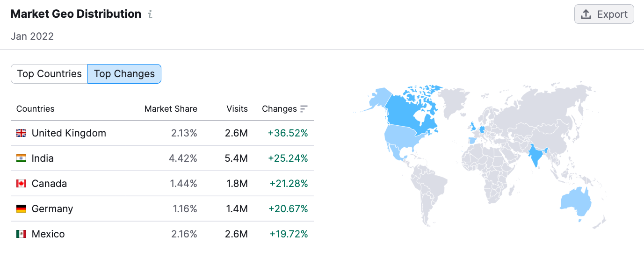Click the Germany flag icon
The width and height of the screenshot is (644, 258).
coord(22,209)
